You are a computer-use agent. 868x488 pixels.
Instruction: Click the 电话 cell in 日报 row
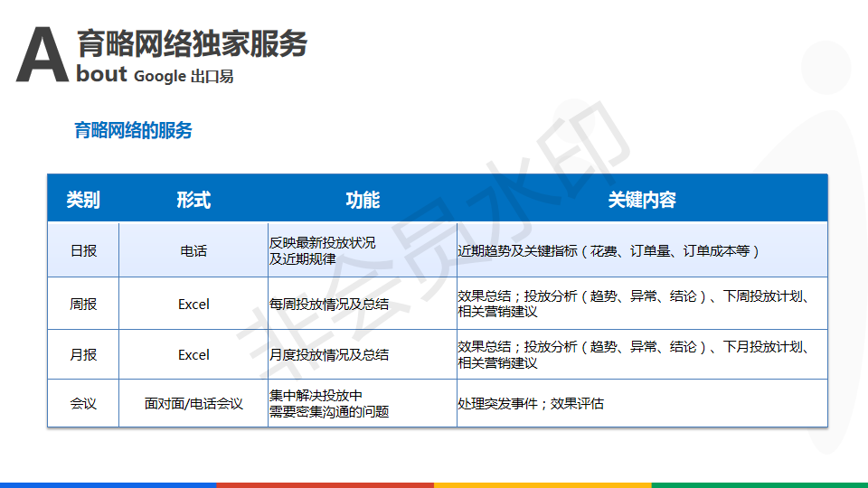click(x=193, y=250)
